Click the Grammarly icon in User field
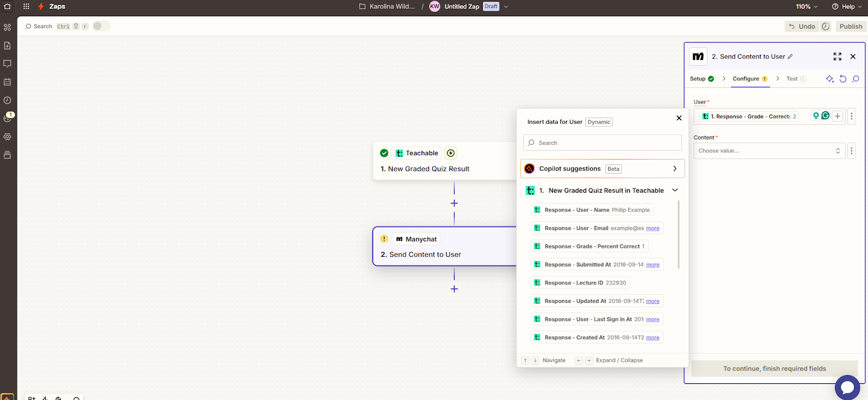 click(x=825, y=116)
